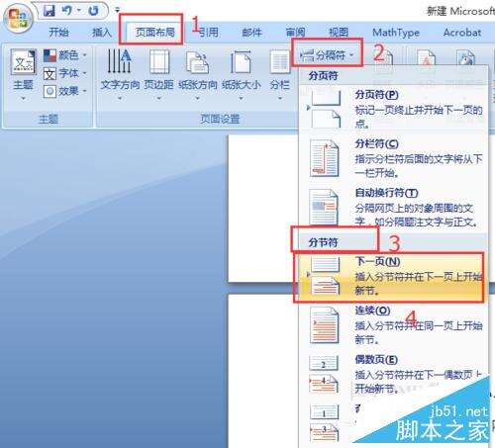Viewport: 495px width, 448px height.
Task: Open 纸张大小 paper size icon
Action: [241, 61]
